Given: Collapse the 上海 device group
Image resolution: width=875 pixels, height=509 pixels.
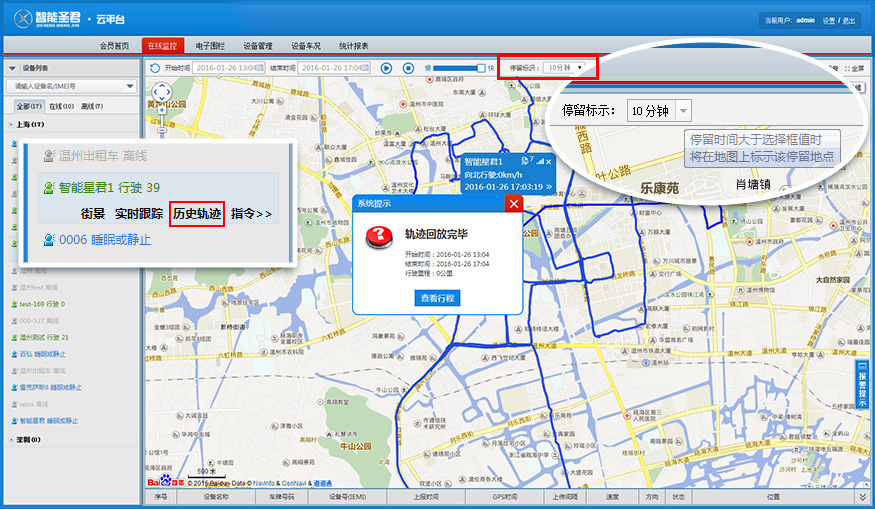Looking at the screenshot, I should click(10, 124).
